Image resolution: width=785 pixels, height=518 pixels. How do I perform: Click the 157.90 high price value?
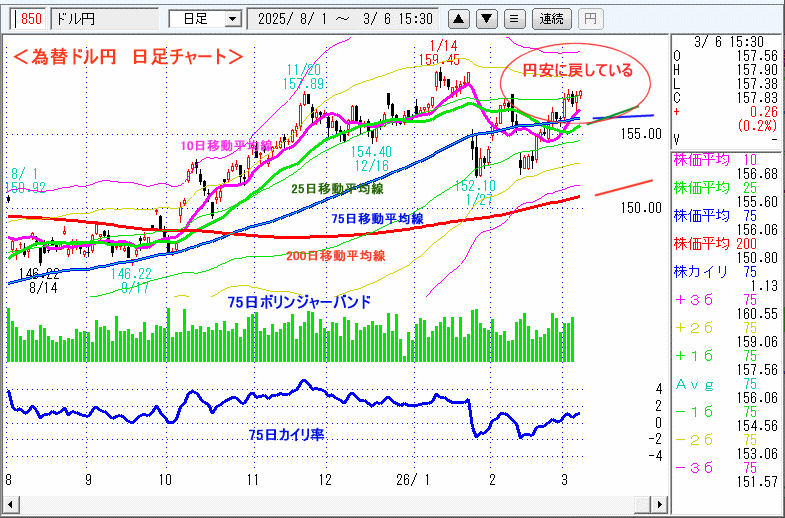(757, 70)
